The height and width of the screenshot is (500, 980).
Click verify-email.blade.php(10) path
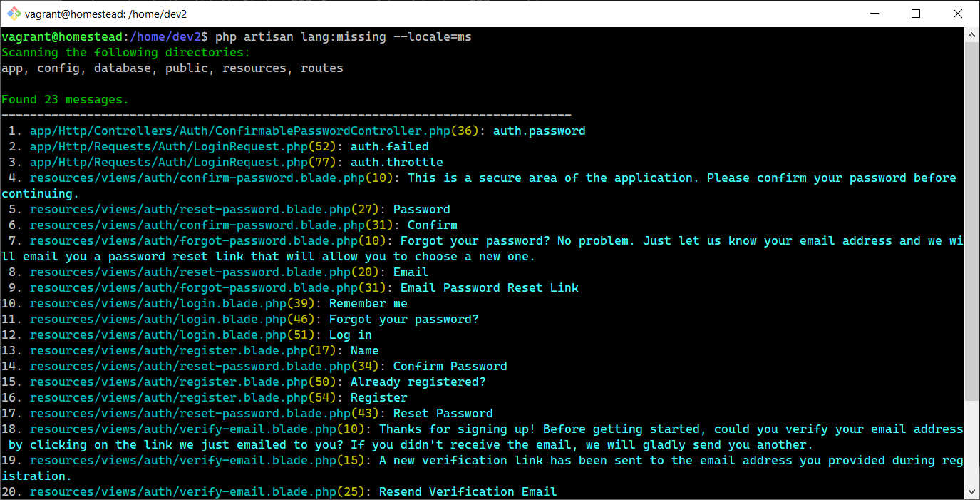[197, 429]
